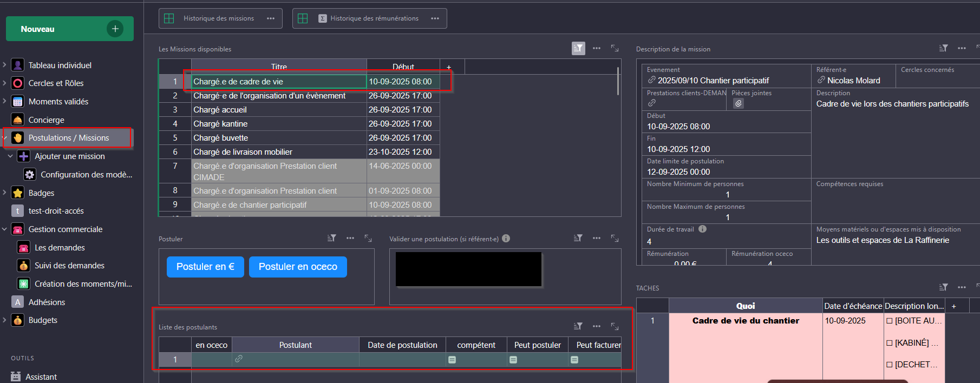This screenshot has height=383, width=980.
Task: Open sort and filter for Liste des postulants
Action: 578,326
